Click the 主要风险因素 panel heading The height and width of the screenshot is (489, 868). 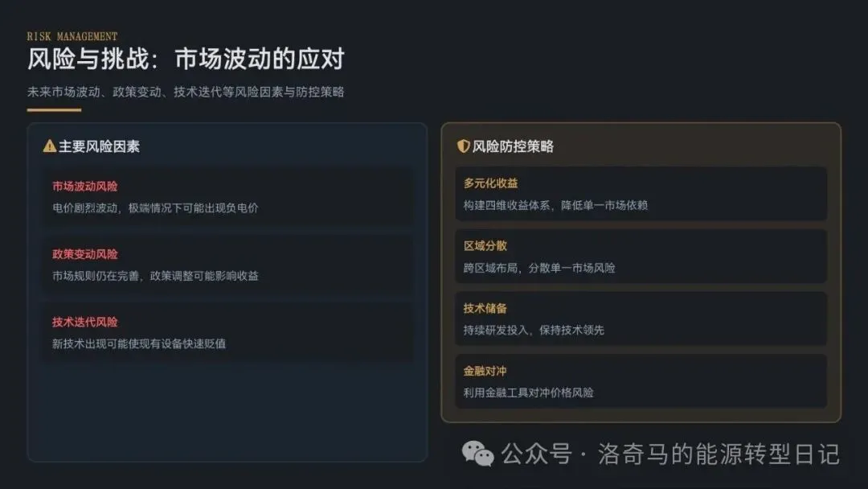click(x=99, y=146)
